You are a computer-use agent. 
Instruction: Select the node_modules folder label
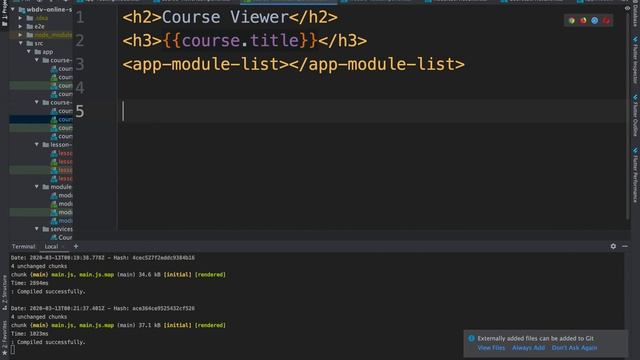coord(53,35)
